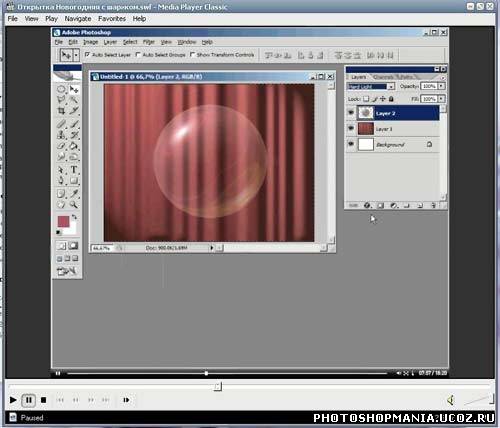The height and width of the screenshot is (428, 500).
Task: Hide Layer 2 via its eye icon
Action: coord(351,113)
